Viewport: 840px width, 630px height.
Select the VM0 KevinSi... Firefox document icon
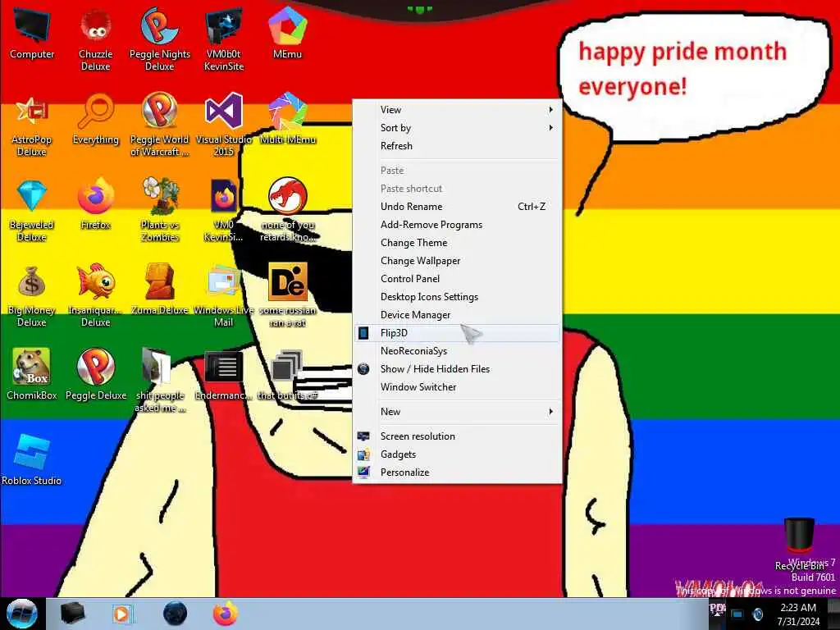tap(223, 211)
